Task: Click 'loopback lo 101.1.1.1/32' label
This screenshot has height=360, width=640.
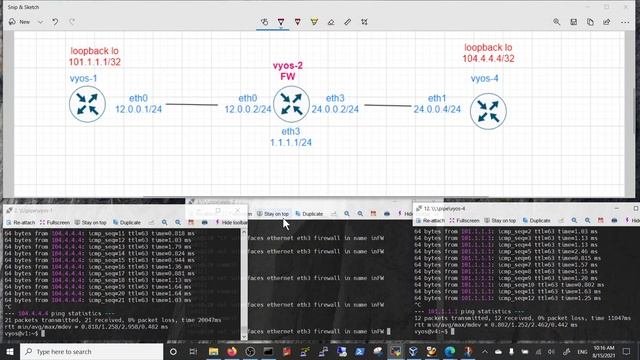Action: [95, 56]
